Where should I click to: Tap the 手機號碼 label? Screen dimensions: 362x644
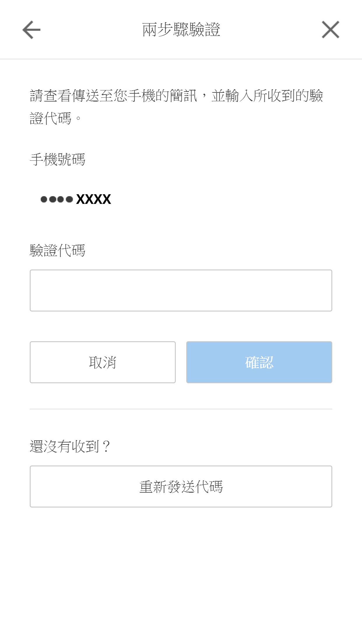(57, 160)
